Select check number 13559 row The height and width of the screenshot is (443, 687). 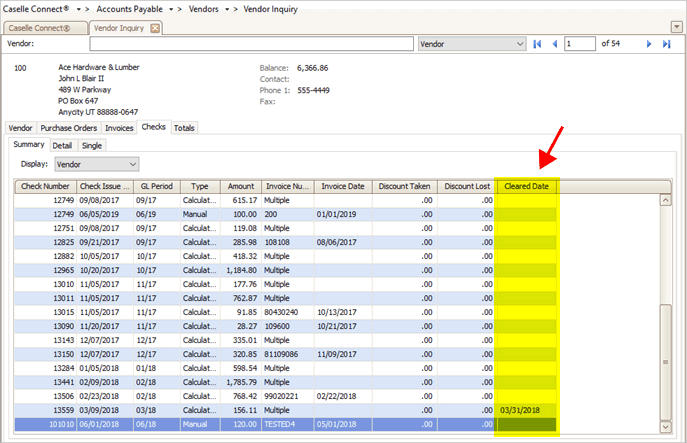tap(285, 411)
